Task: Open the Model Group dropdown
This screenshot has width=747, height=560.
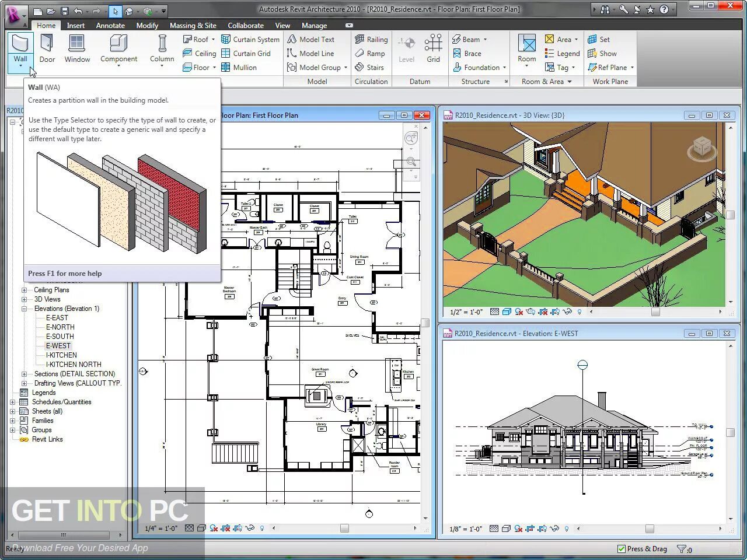Action: click(345, 67)
